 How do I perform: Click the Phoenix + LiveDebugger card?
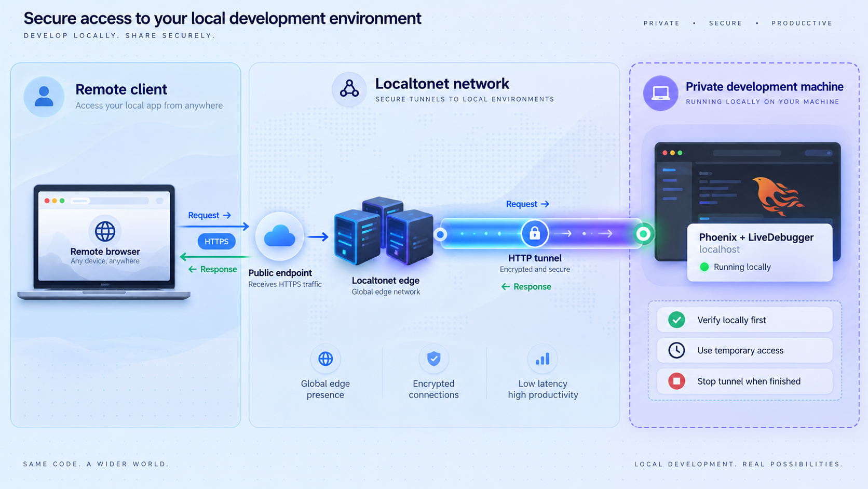(759, 253)
